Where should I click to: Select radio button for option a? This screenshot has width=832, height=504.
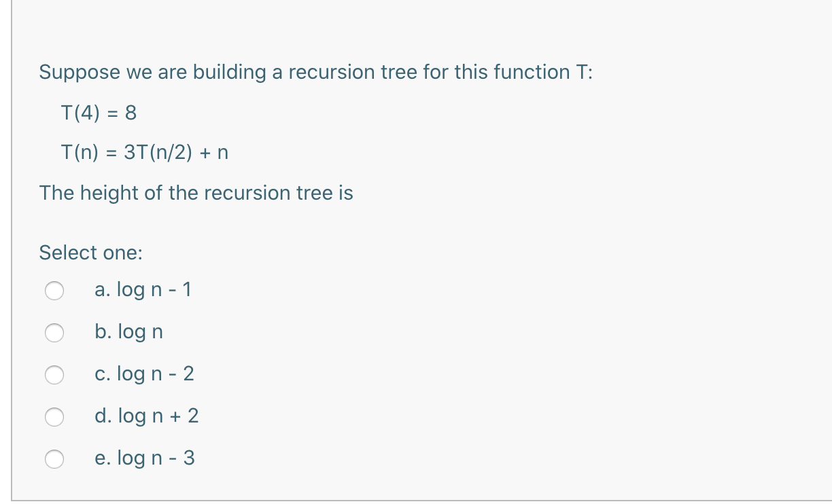pyautogui.click(x=54, y=291)
